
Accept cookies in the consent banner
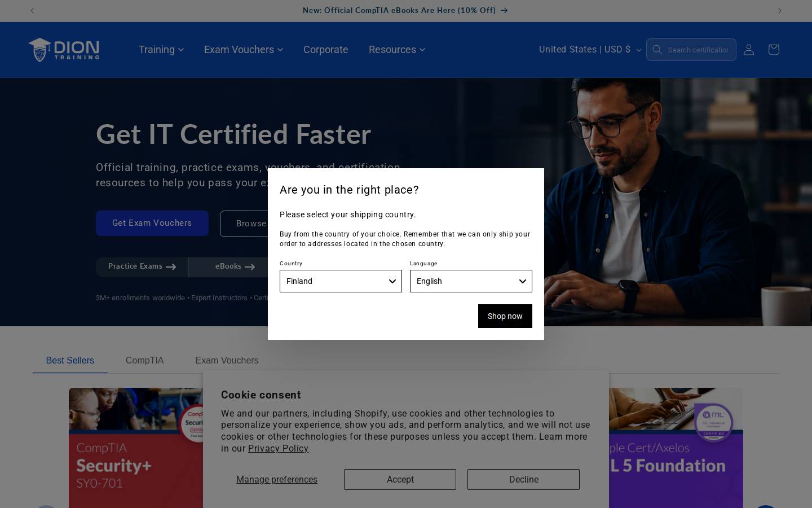tap(400, 479)
